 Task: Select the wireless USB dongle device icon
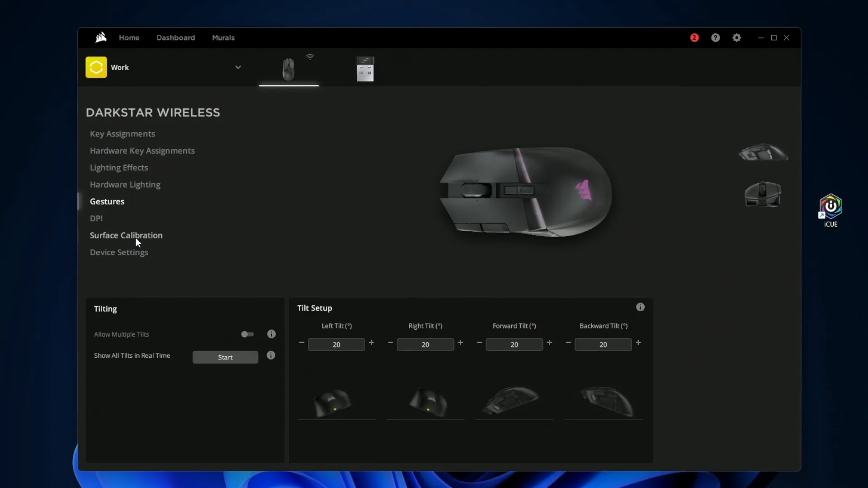pos(365,69)
